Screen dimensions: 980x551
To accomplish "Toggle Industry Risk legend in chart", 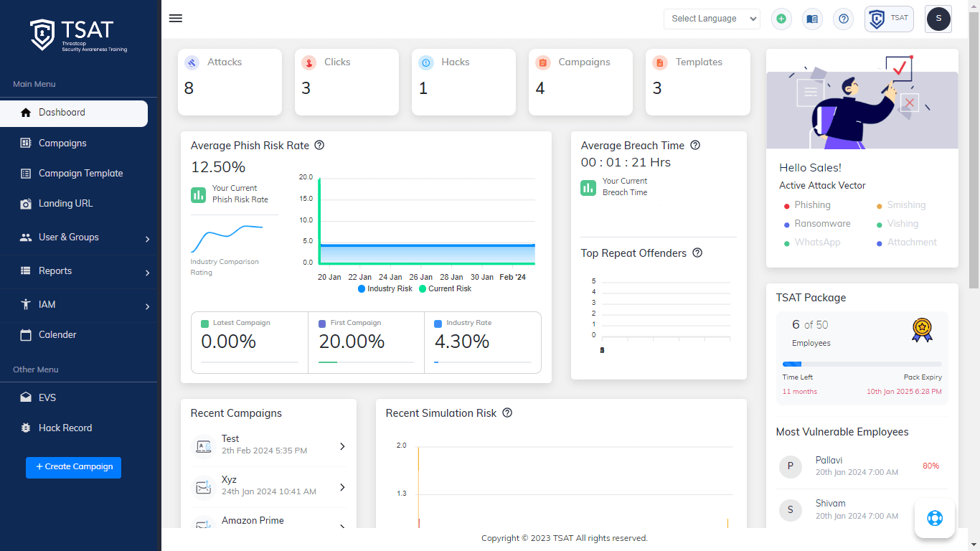I will (x=385, y=288).
